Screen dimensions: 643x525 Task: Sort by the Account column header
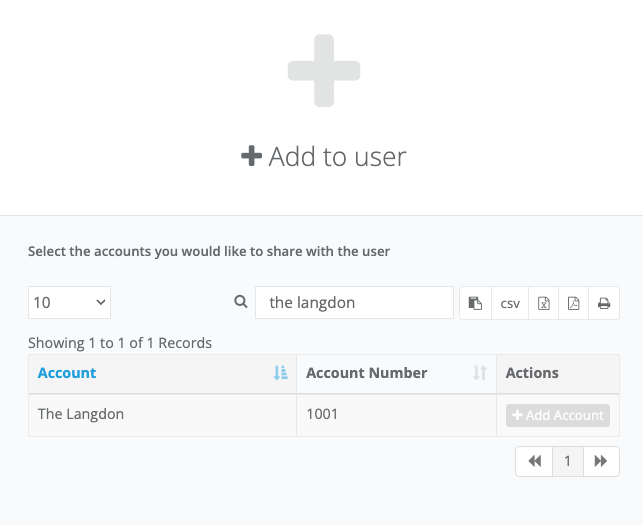coord(67,373)
